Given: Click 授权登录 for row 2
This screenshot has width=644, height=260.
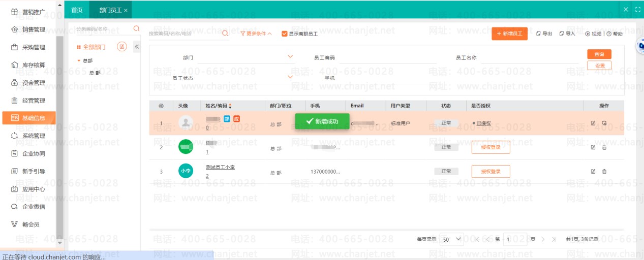Looking at the screenshot, I should (490, 147).
